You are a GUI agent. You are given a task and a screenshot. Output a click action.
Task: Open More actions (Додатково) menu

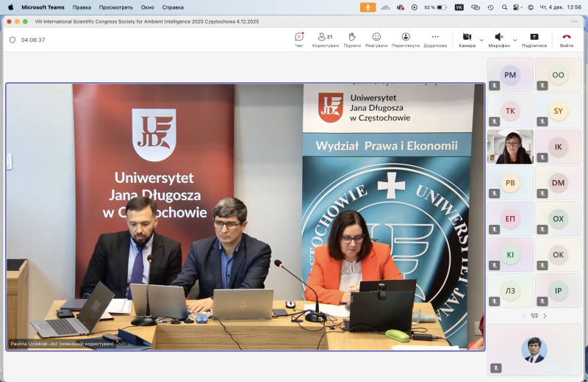[435, 37]
